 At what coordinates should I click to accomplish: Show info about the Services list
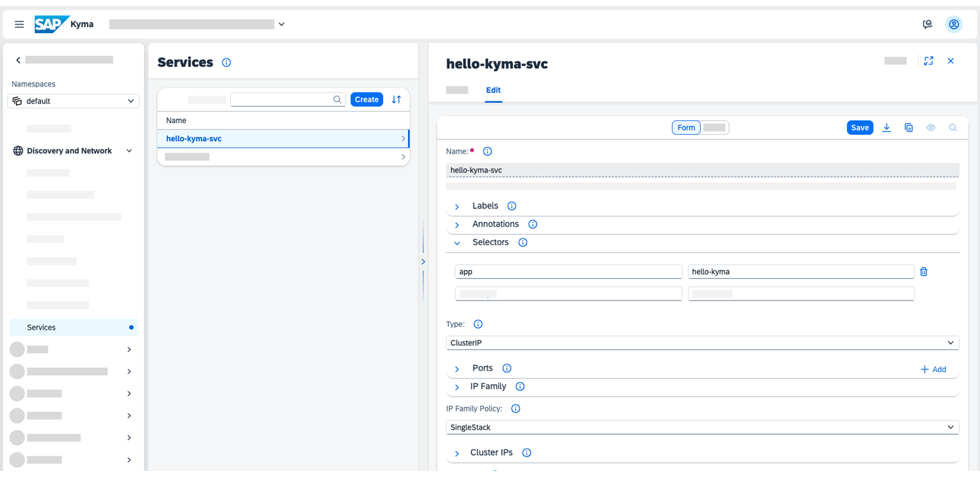pyautogui.click(x=227, y=63)
